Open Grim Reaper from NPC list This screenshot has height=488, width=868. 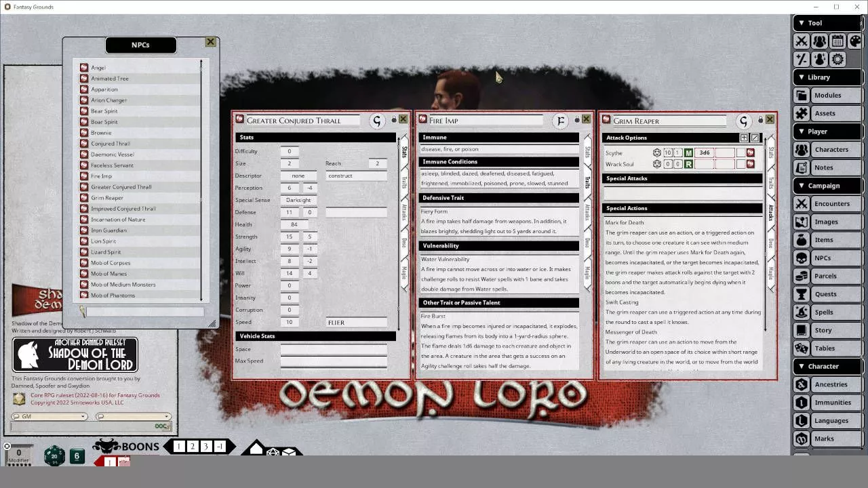coord(140,198)
